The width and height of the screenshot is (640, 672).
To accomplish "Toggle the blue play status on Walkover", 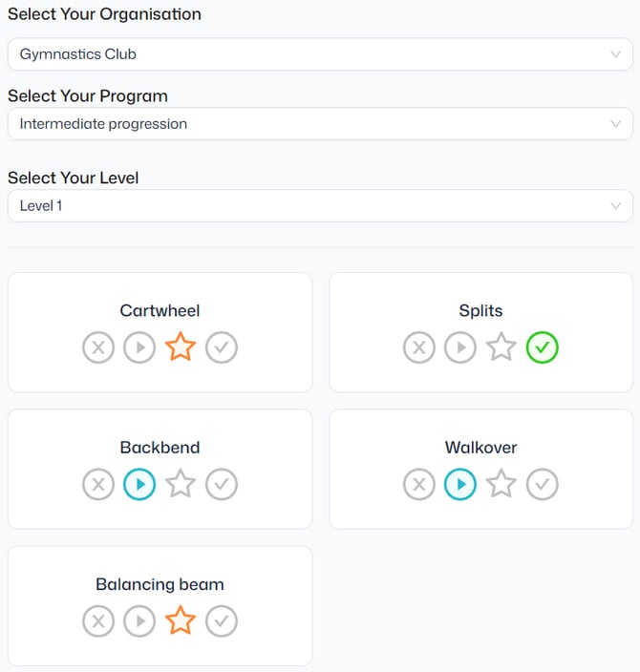I will [x=460, y=484].
